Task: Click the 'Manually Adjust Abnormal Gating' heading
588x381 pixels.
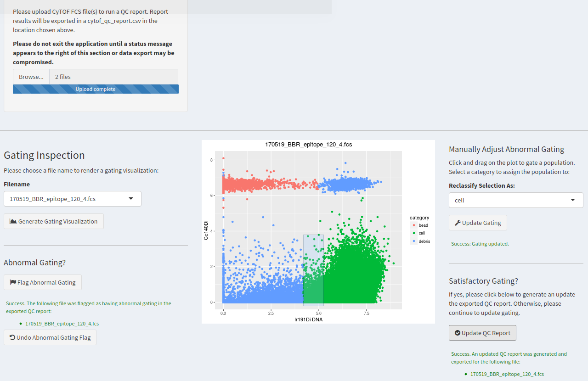Action: 506,149
